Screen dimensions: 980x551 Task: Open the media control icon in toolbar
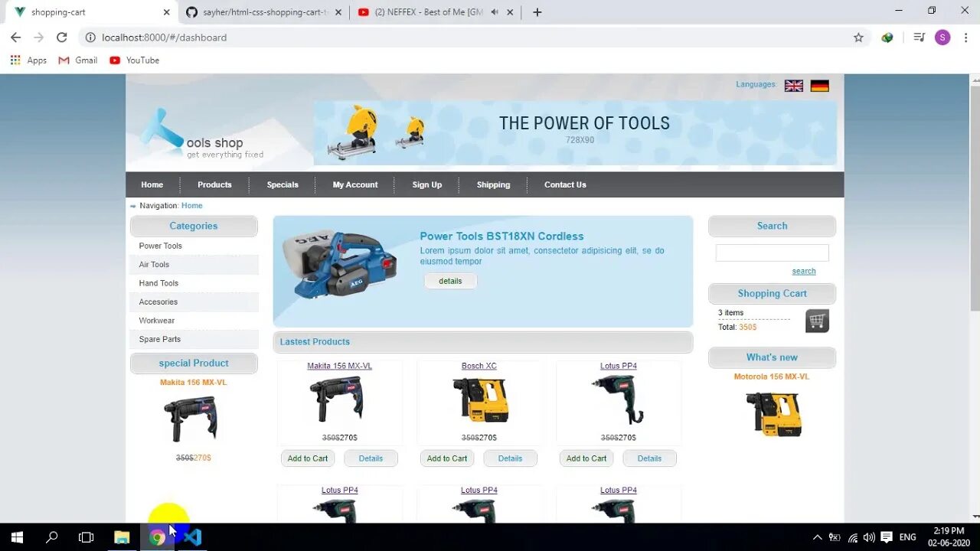coord(920,37)
